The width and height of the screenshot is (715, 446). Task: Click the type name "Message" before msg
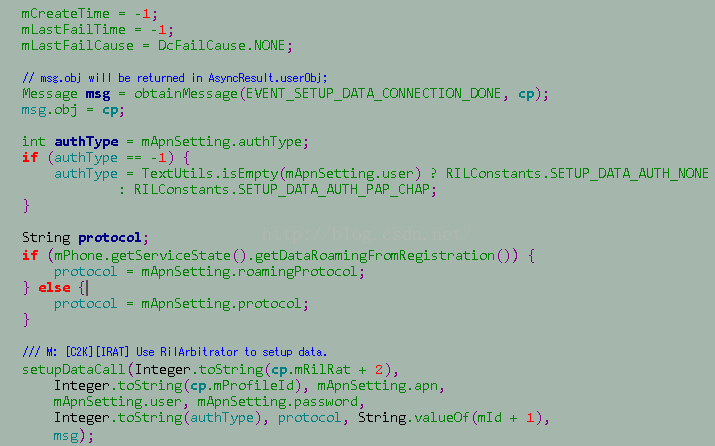(x=50, y=94)
